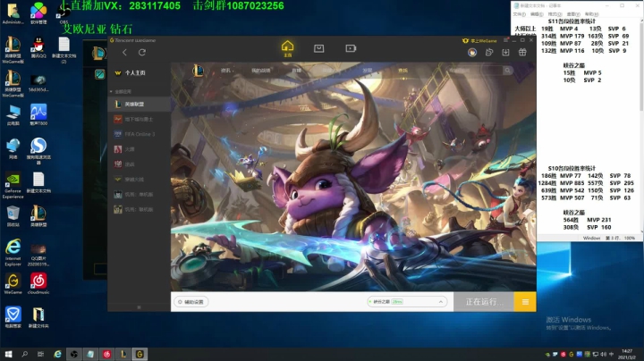Open 此电脑 desktop icon

tap(13, 115)
